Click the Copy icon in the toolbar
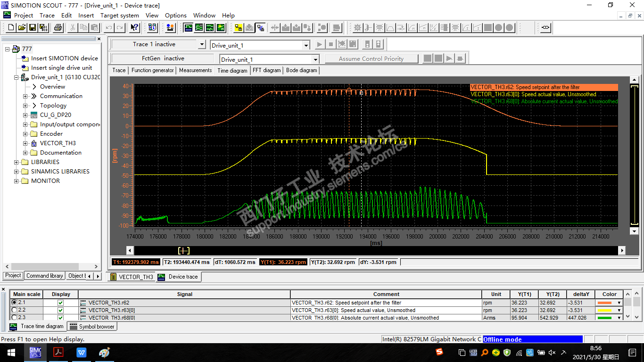The height and width of the screenshot is (362, 644). (83, 28)
